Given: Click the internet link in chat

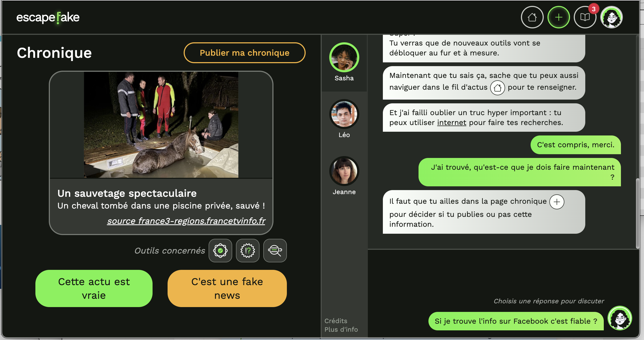Looking at the screenshot, I should coord(451,123).
